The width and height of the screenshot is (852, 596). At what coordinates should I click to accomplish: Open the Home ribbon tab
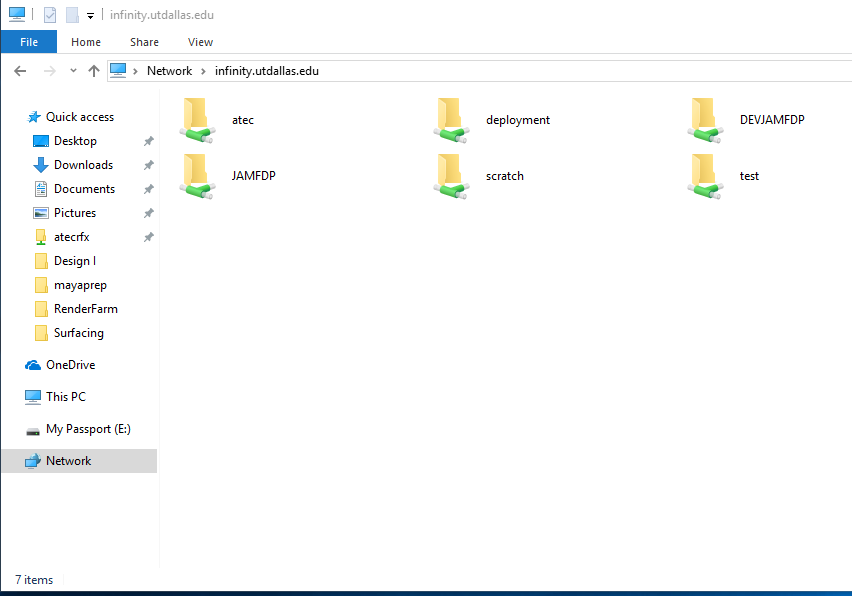[86, 42]
